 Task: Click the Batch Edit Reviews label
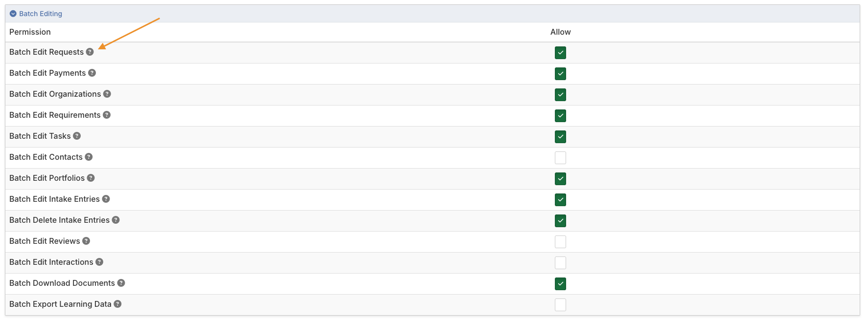coord(45,241)
